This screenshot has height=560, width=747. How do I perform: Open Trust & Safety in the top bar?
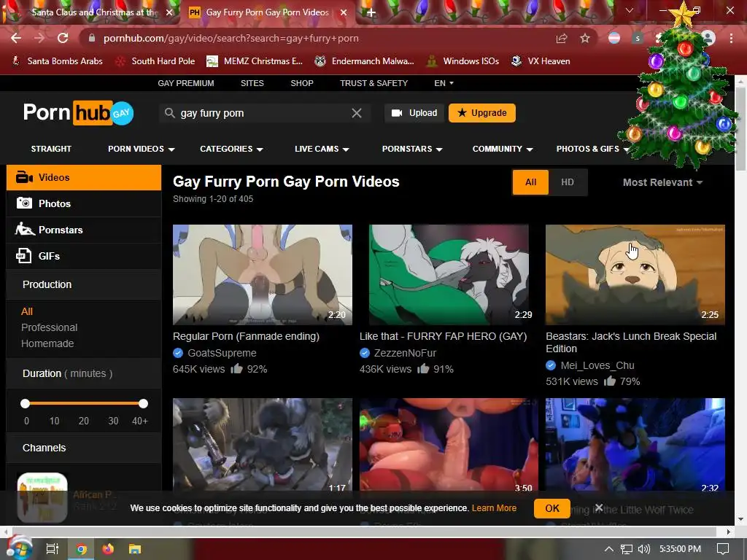pyautogui.click(x=374, y=83)
